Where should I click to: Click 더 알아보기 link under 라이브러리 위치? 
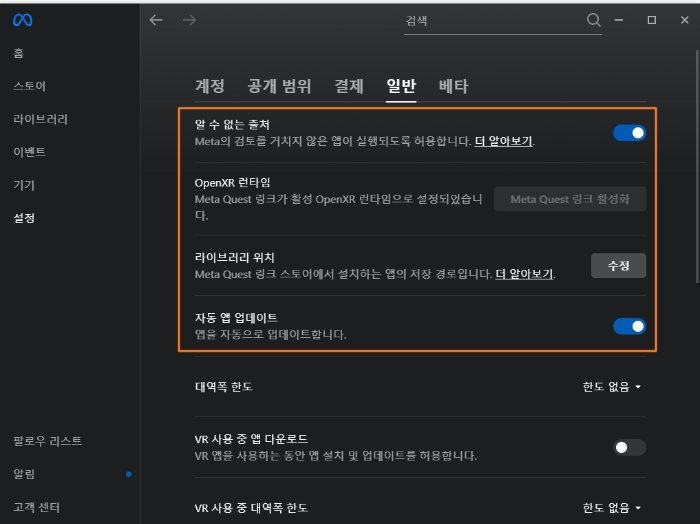pos(524,274)
